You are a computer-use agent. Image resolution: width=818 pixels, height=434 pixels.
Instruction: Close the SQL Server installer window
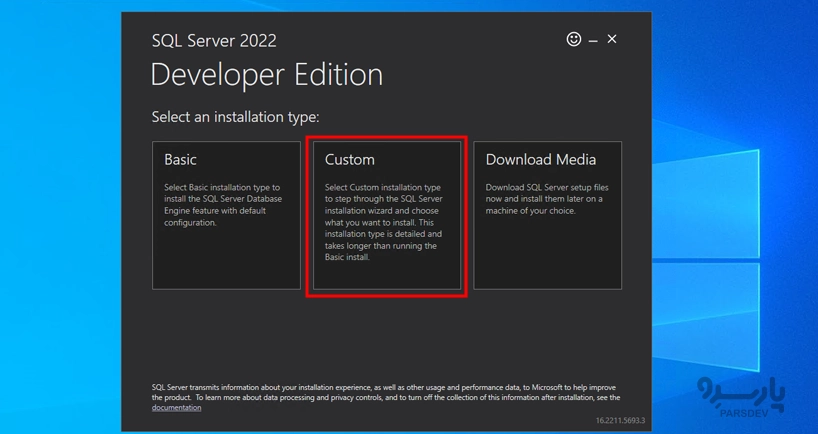point(612,39)
